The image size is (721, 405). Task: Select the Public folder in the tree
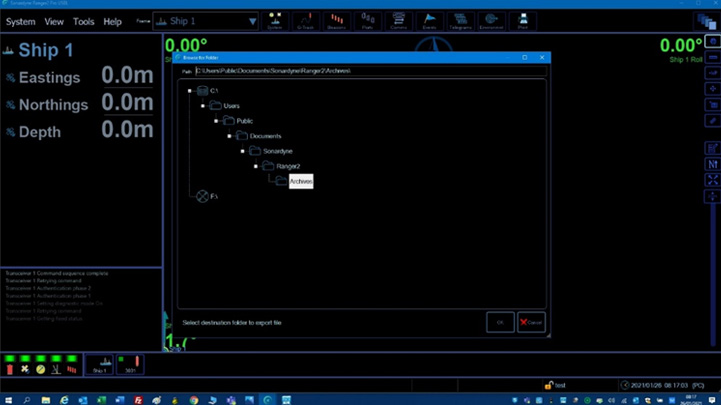[x=244, y=121]
